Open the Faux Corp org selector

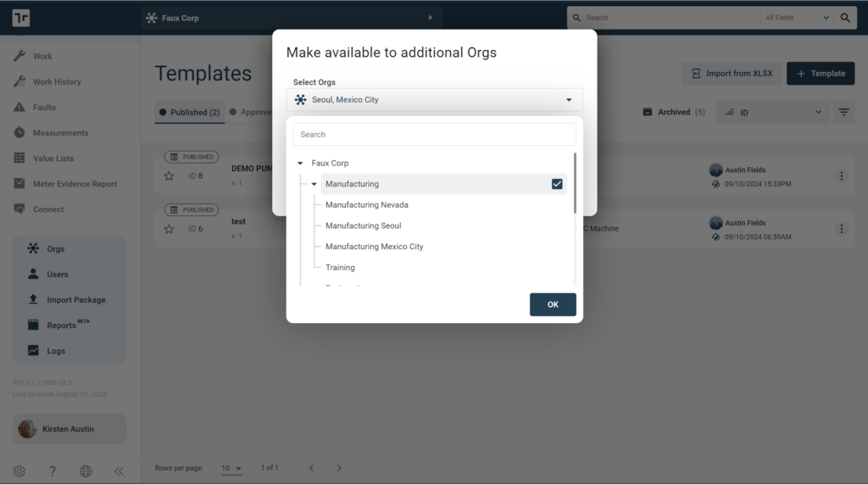pyautogui.click(x=292, y=18)
